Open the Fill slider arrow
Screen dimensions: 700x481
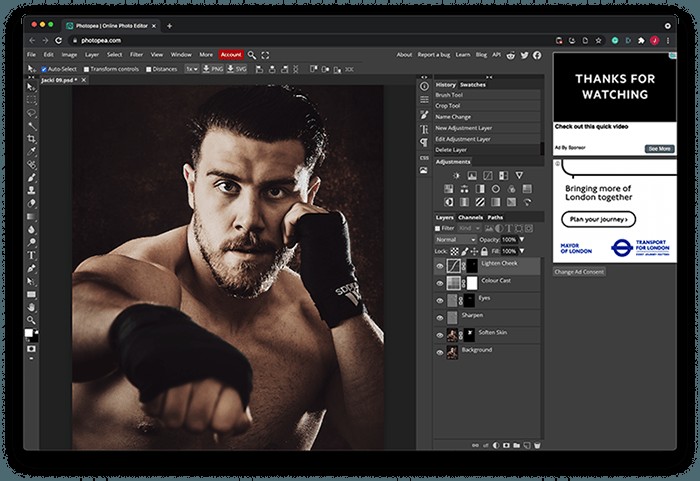click(521, 251)
